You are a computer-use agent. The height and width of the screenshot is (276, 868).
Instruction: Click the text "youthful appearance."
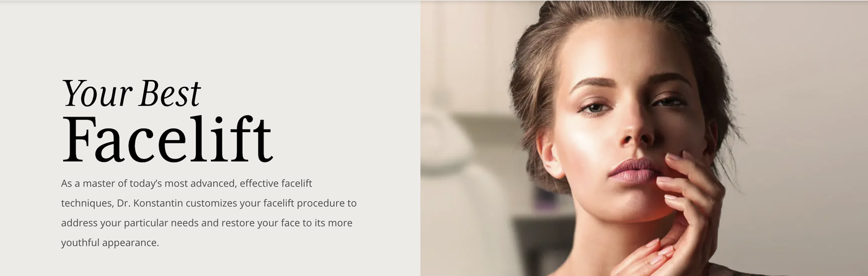[x=110, y=243]
